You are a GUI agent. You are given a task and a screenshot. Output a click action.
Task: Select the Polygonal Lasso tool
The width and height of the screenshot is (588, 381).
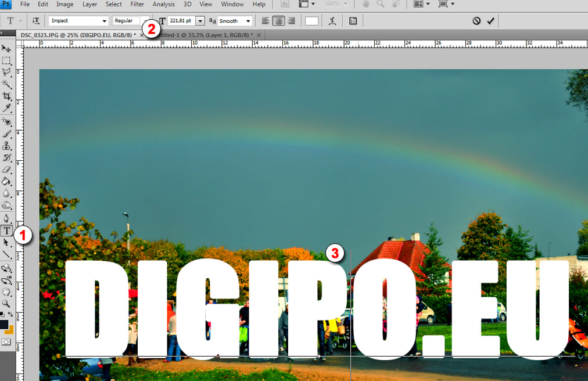click(6, 72)
